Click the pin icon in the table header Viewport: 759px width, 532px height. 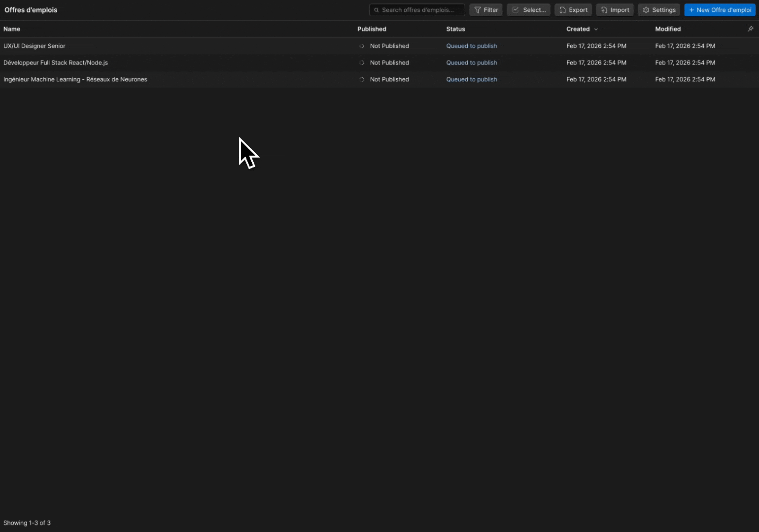pos(750,29)
